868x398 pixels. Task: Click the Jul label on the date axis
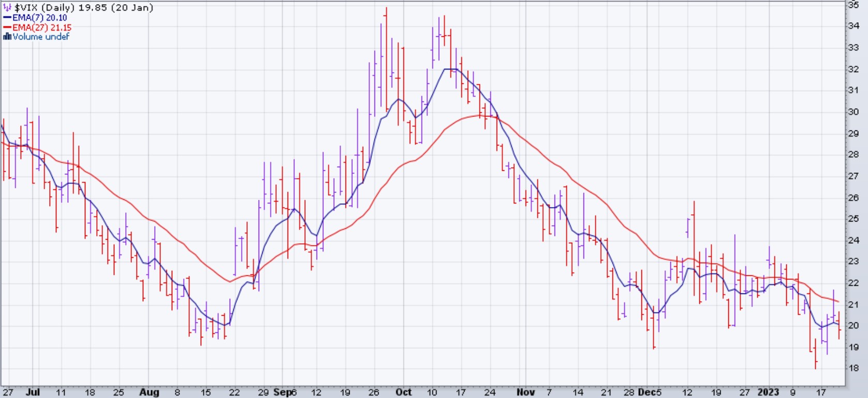33,392
